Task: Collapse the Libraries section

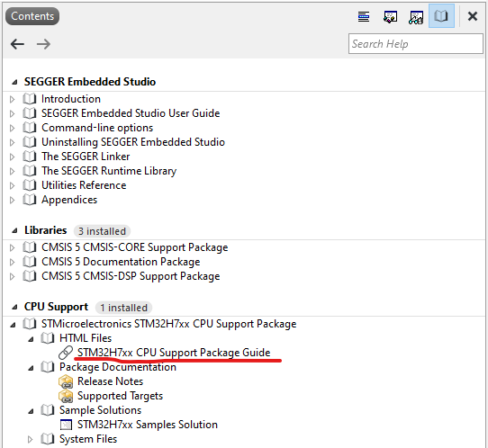Action: [x=14, y=230]
